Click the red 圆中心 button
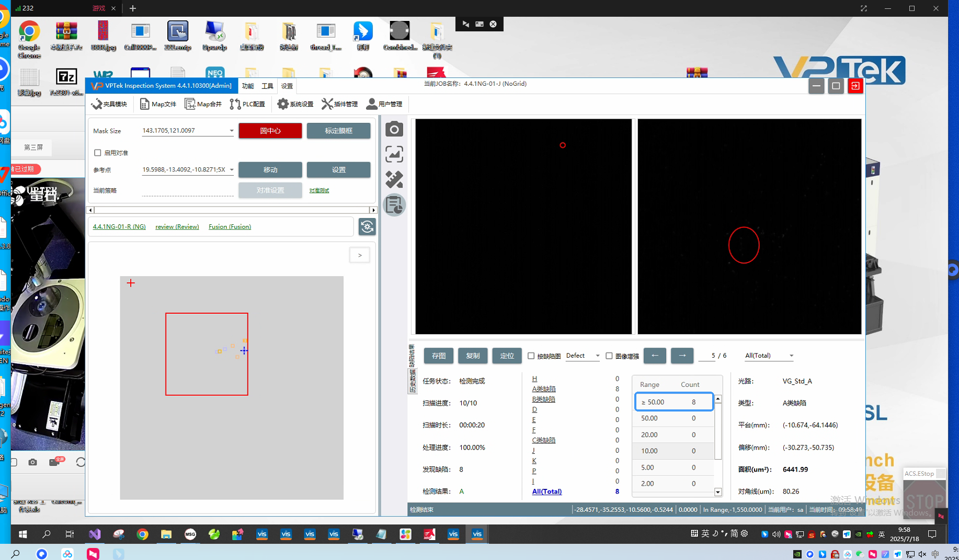 pyautogui.click(x=270, y=131)
